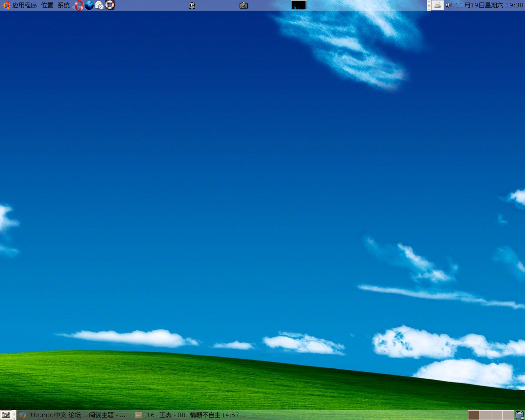This screenshot has height=420, width=525.
Task: Click the Show Desktop button in bottom panel
Action: click(6, 415)
